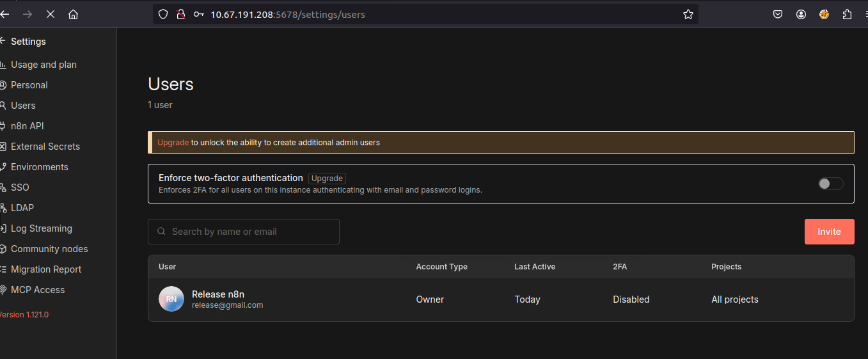Click the SSO icon in the sidebar

(3, 187)
